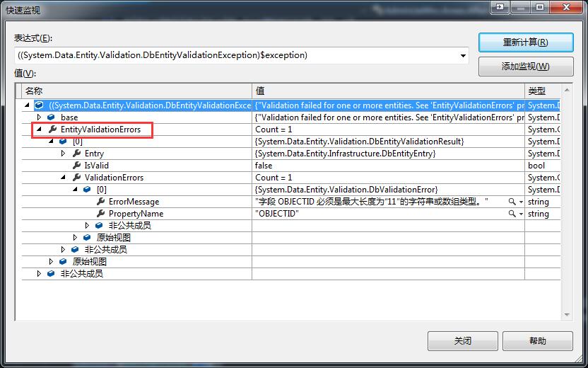This screenshot has height=368, width=588.
Task: Click the object icon of root exception row
Action: click(x=39, y=105)
